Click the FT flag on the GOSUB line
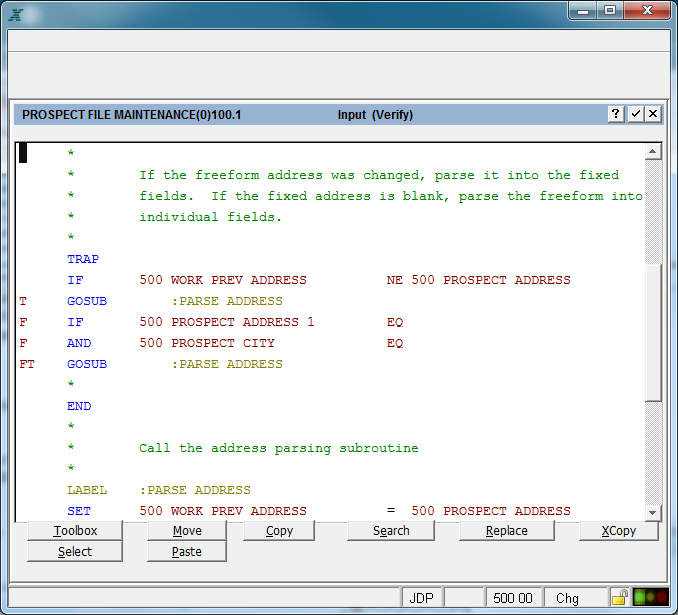This screenshot has width=678, height=615. [x=27, y=364]
